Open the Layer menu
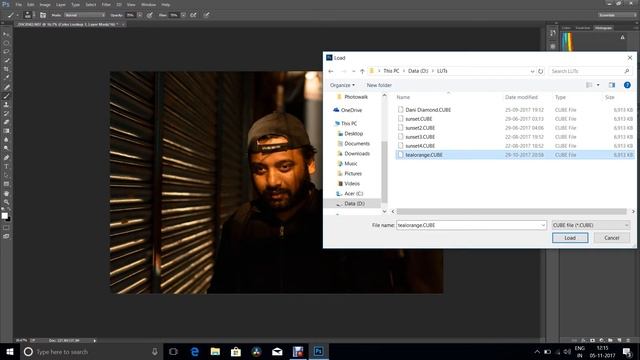 pyautogui.click(x=61, y=4)
